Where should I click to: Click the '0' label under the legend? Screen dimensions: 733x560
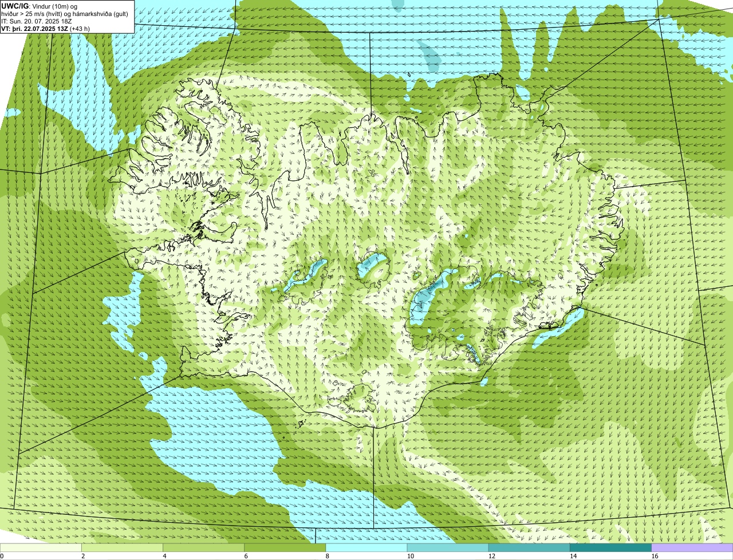pyautogui.click(x=2, y=556)
